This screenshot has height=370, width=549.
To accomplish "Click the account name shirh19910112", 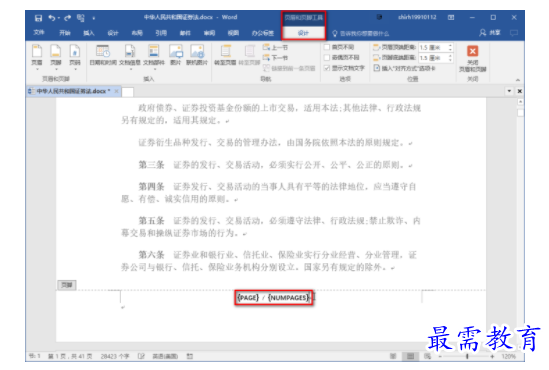I will 417,17.
